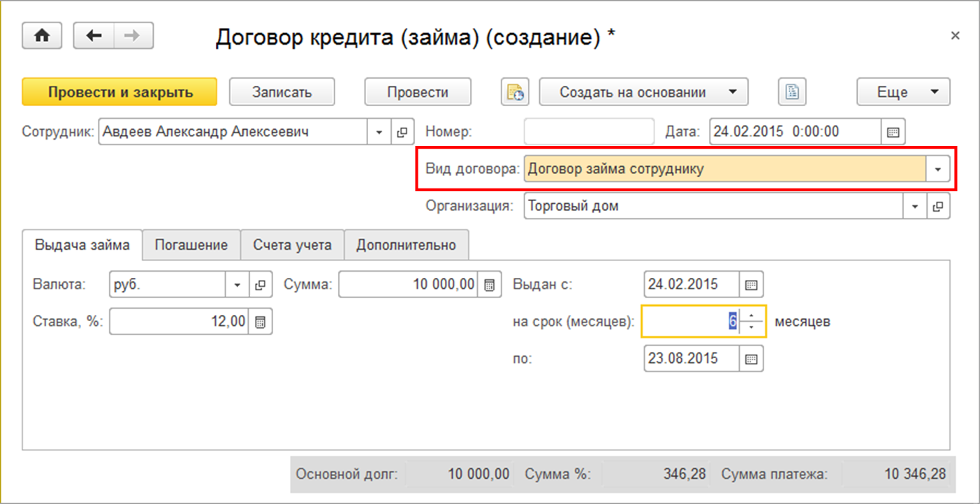
Task: Open the calendar for по date
Action: click(x=751, y=360)
